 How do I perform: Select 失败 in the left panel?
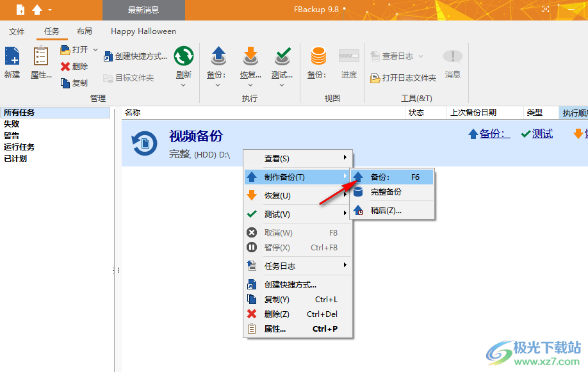click(x=12, y=124)
